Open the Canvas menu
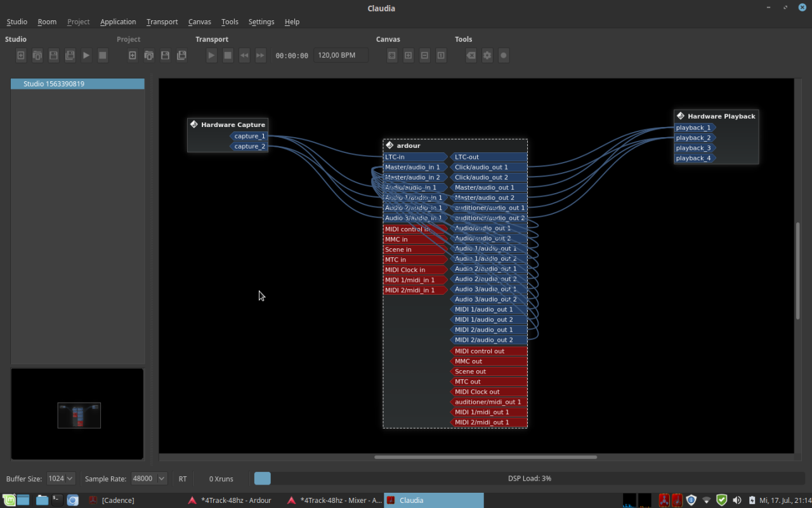 pyautogui.click(x=199, y=22)
